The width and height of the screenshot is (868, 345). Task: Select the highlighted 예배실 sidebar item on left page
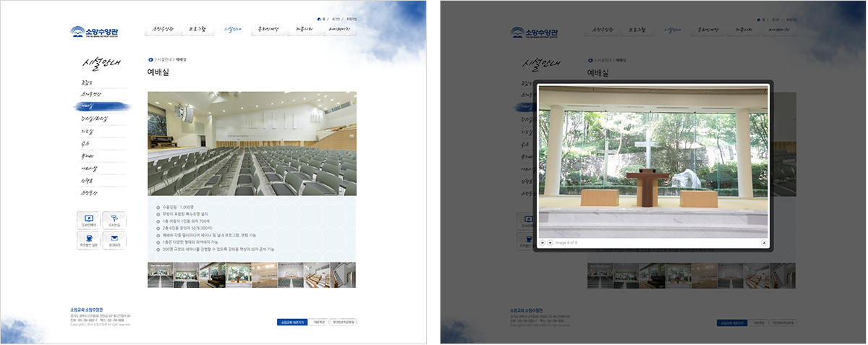103,106
